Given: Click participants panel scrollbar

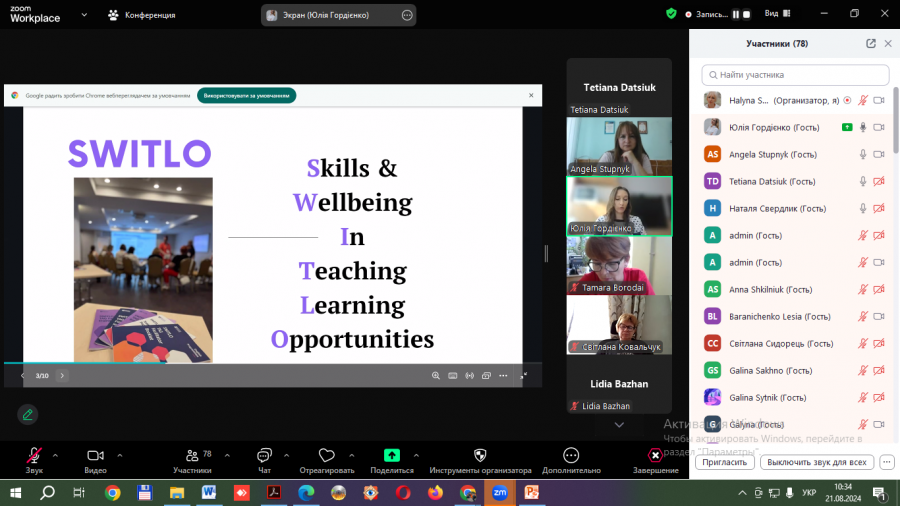Looking at the screenshot, I should [x=896, y=120].
